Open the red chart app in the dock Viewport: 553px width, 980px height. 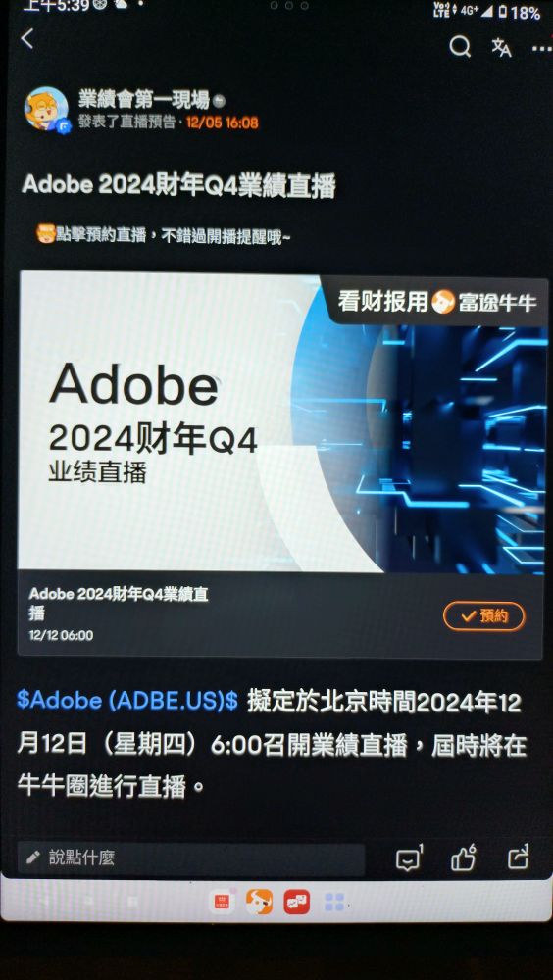[x=296, y=902]
